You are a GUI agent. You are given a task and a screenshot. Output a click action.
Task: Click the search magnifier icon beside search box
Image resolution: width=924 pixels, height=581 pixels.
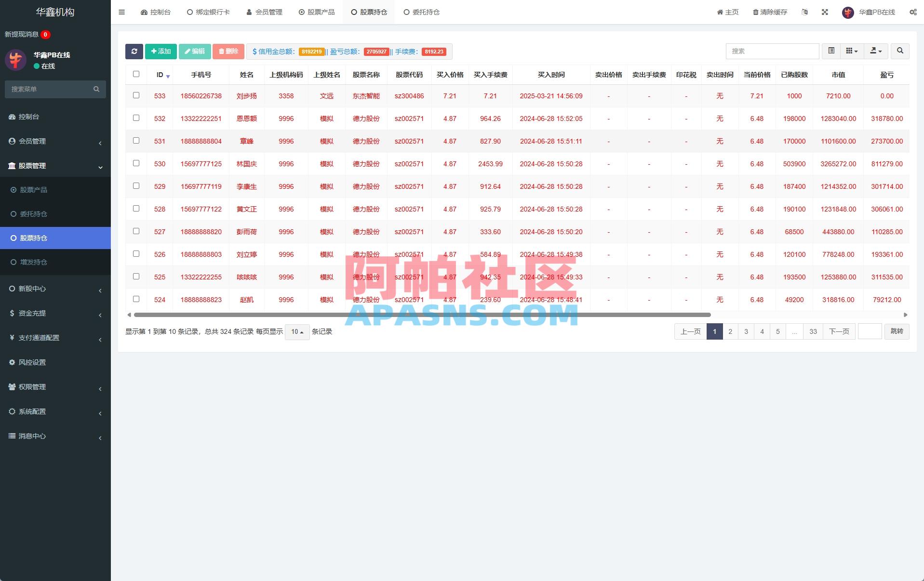click(899, 51)
